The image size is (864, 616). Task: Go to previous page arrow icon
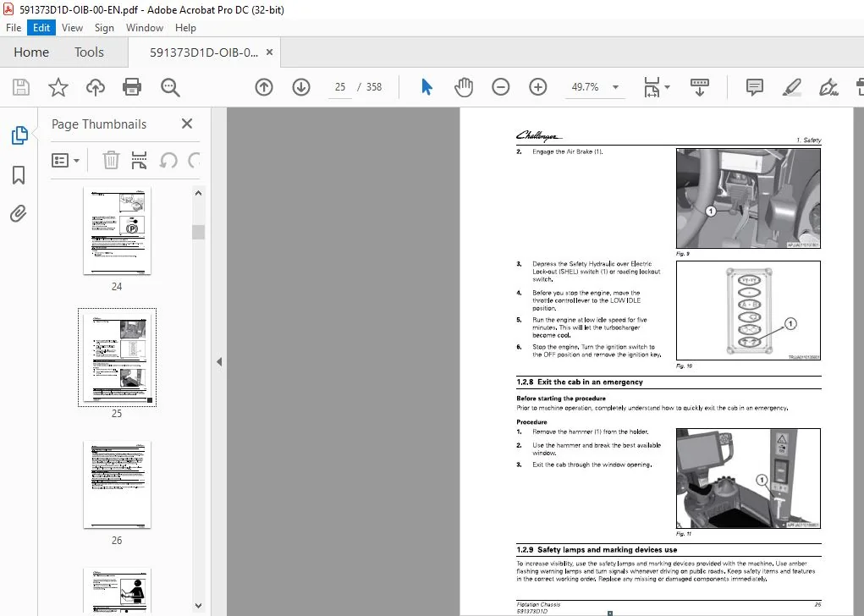264,87
